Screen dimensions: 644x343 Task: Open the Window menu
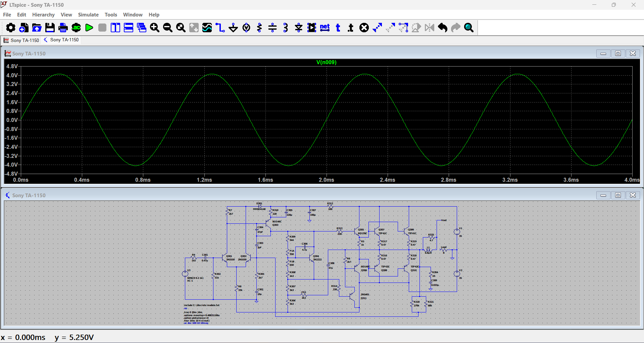pyautogui.click(x=133, y=15)
